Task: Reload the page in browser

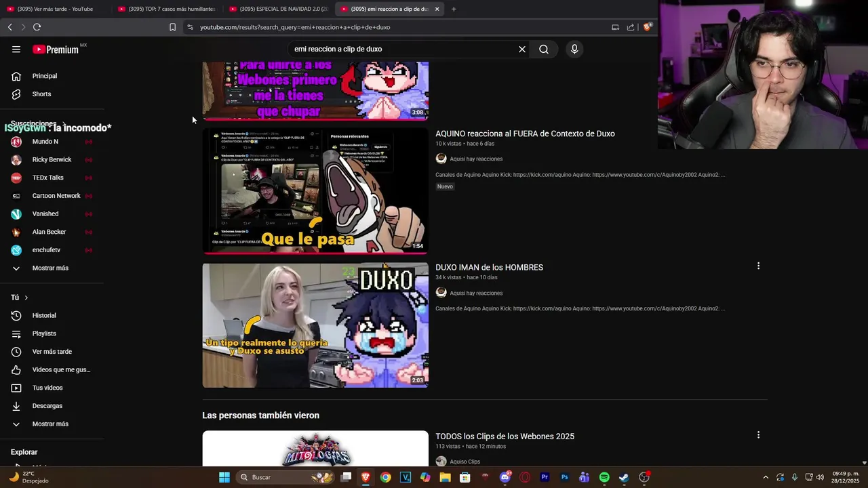Action: [x=37, y=27]
